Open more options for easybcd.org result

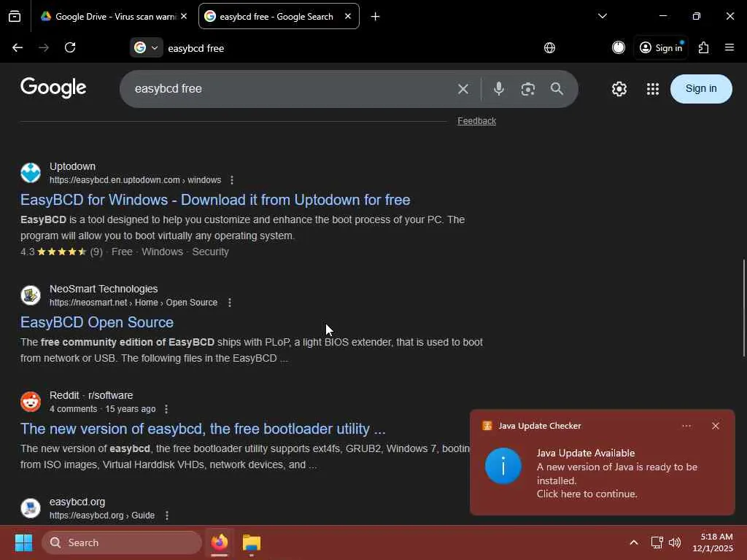coord(167,516)
